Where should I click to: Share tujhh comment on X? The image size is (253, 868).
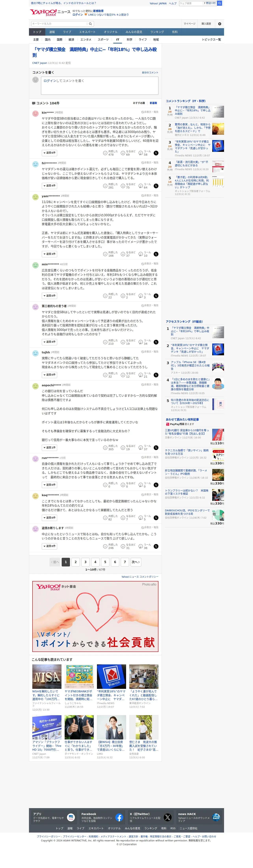(x=156, y=375)
